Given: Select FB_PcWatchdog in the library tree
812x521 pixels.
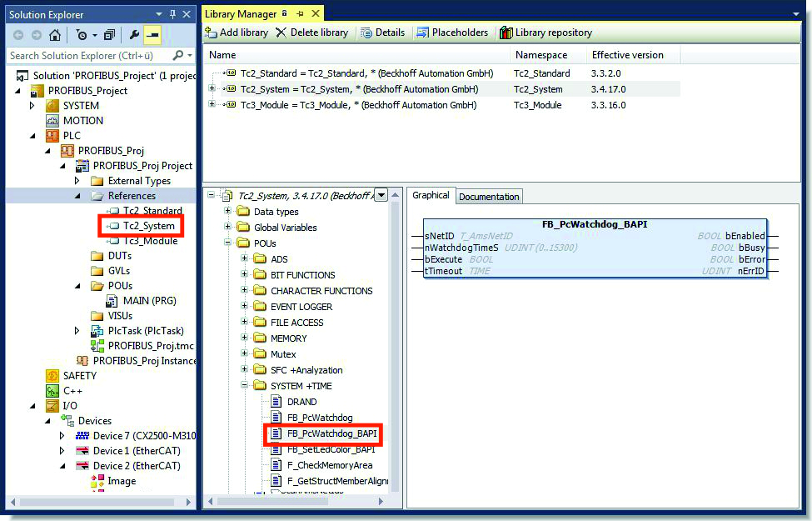Looking at the screenshot, I should (320, 418).
